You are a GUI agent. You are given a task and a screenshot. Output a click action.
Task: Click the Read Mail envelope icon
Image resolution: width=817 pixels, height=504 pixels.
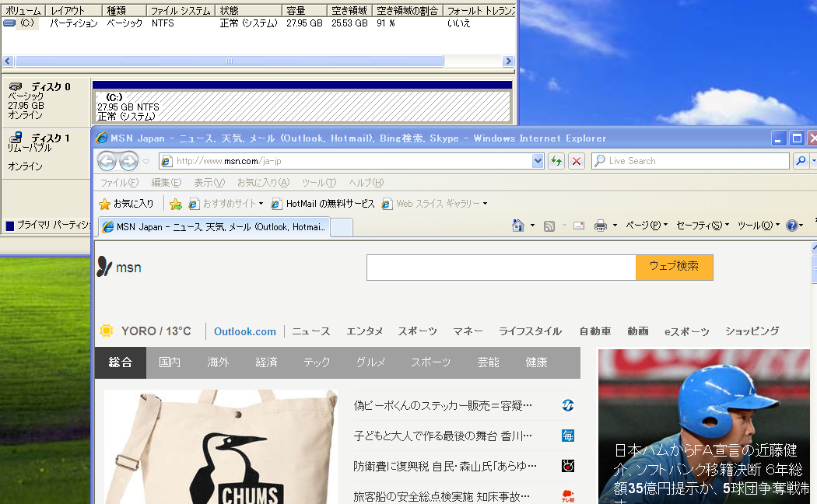tap(579, 226)
